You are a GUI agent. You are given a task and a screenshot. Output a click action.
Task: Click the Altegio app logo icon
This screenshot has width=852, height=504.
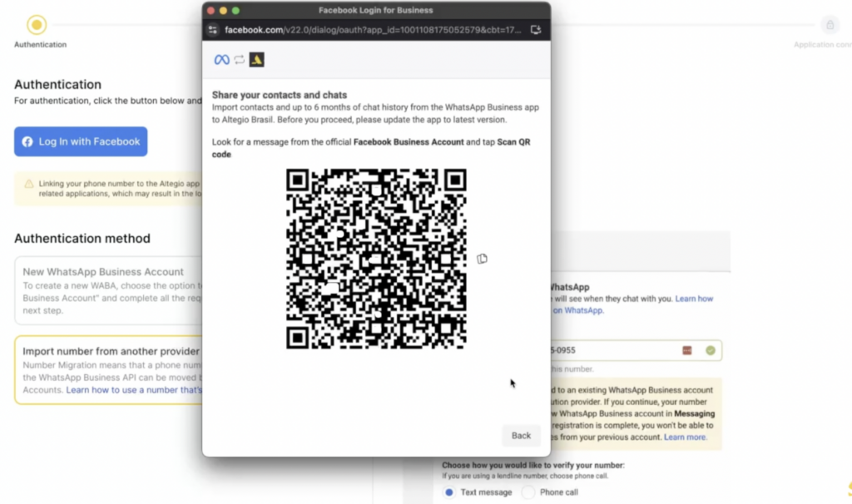[256, 60]
